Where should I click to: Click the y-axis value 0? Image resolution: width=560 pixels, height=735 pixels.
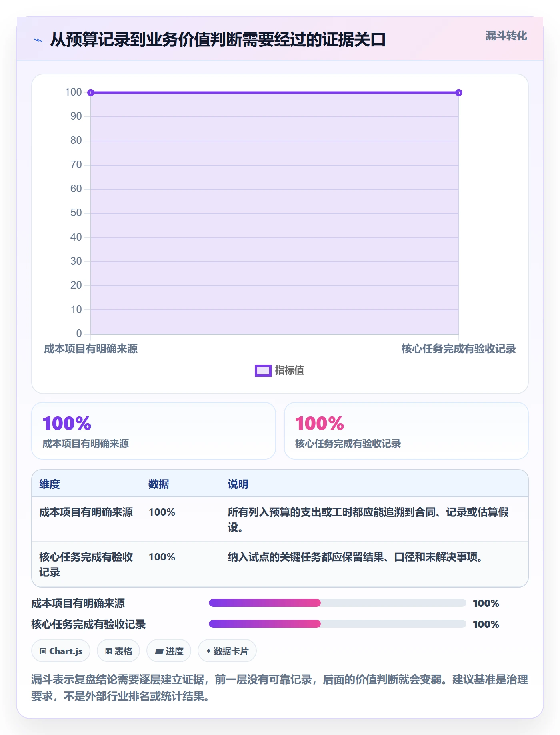click(x=79, y=334)
